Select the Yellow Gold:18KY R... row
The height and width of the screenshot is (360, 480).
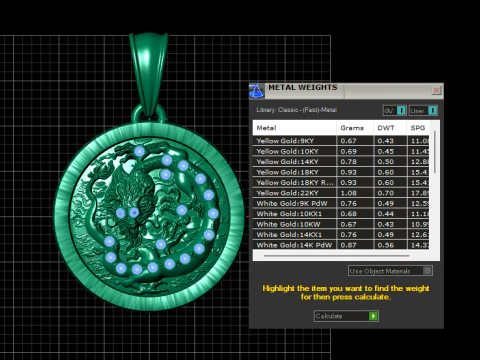click(341, 183)
